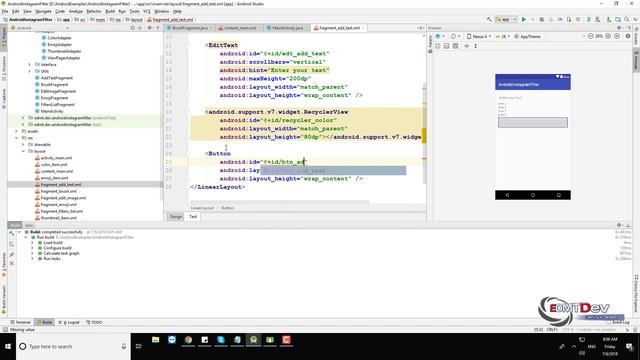Click the EmojiAdapter class in project tree
640x360 pixels.
[60, 44]
